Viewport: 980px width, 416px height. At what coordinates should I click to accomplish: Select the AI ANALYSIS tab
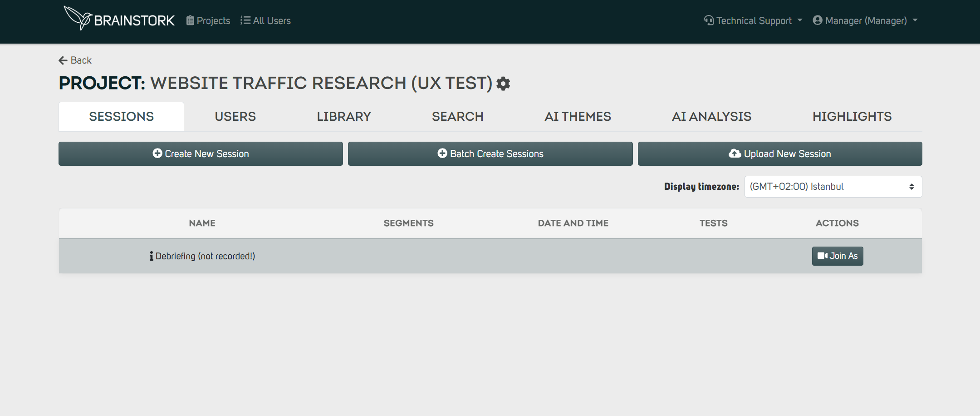[711, 117]
